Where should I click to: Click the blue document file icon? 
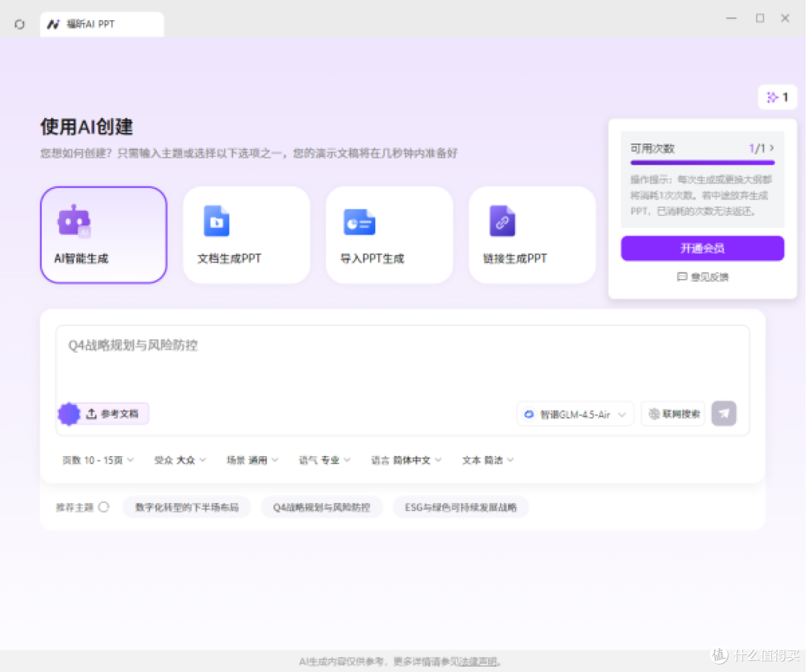pos(217,221)
